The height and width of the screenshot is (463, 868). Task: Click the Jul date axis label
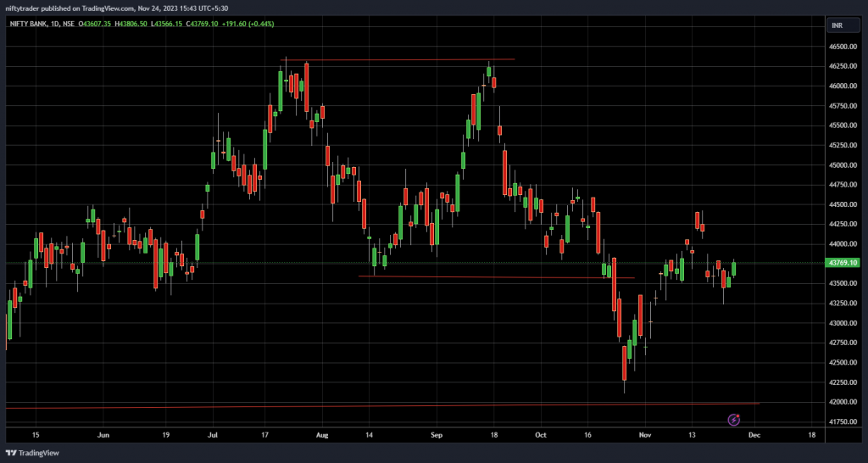pos(213,435)
